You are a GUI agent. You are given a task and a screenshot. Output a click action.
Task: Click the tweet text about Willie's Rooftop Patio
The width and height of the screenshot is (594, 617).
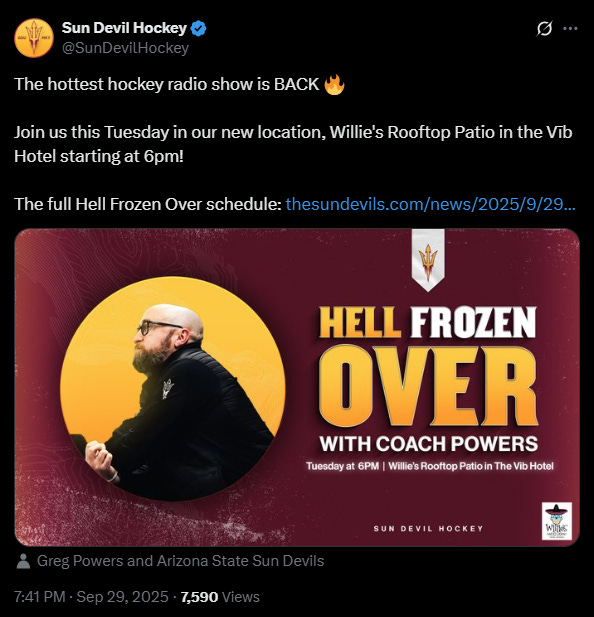pyautogui.click(x=293, y=144)
